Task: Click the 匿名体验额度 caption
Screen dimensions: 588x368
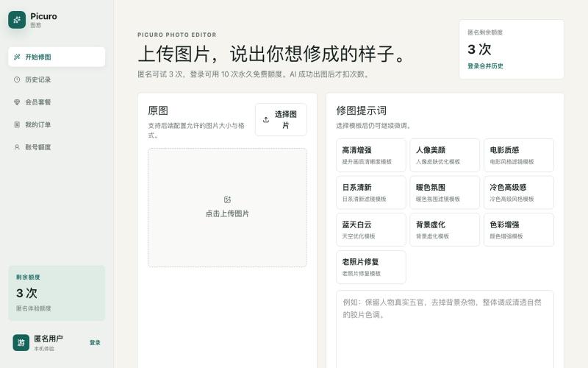Action: 33,308
